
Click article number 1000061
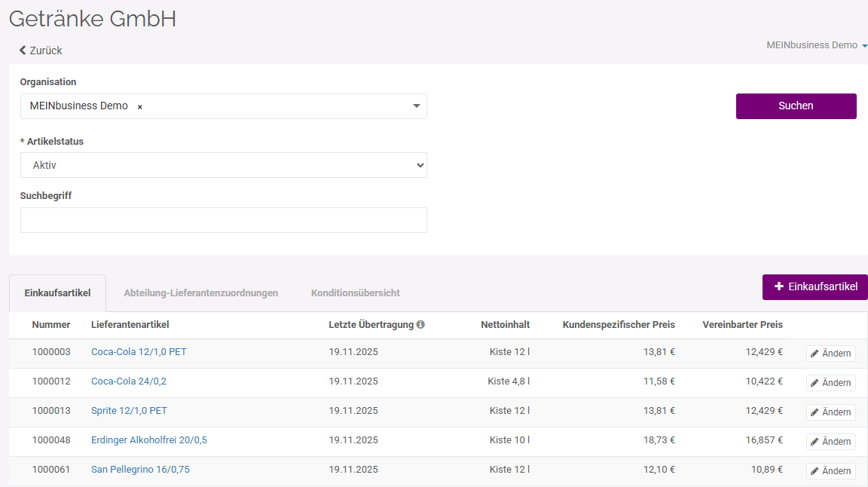coord(51,469)
